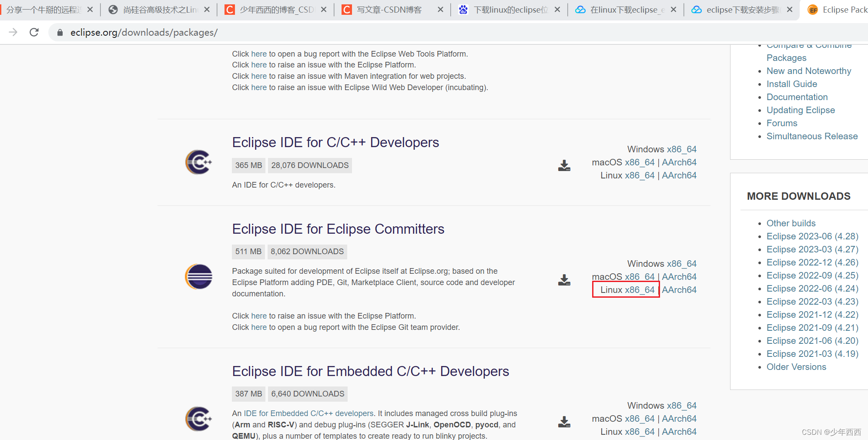
Task: Download Windows x86_64 for Embedded C/C++ Developers
Action: coord(682,406)
